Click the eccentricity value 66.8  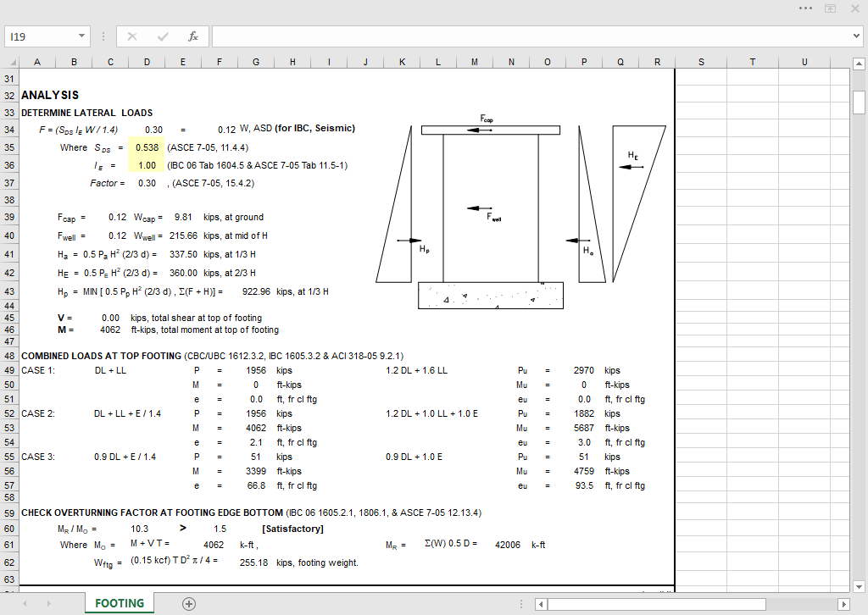[x=256, y=485]
